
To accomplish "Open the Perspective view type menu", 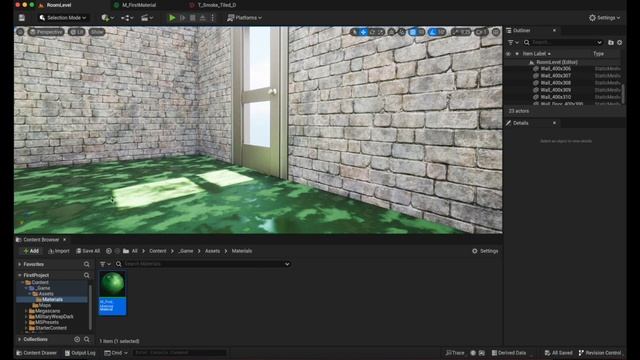I will tap(46, 32).
